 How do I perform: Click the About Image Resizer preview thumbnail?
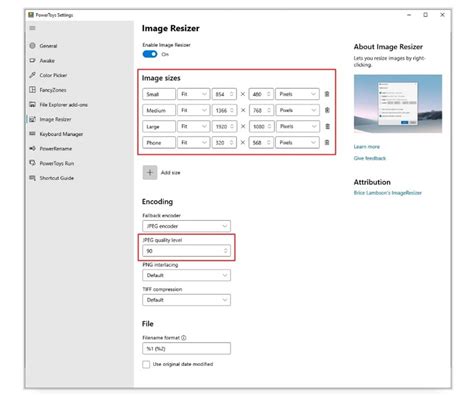(398, 104)
